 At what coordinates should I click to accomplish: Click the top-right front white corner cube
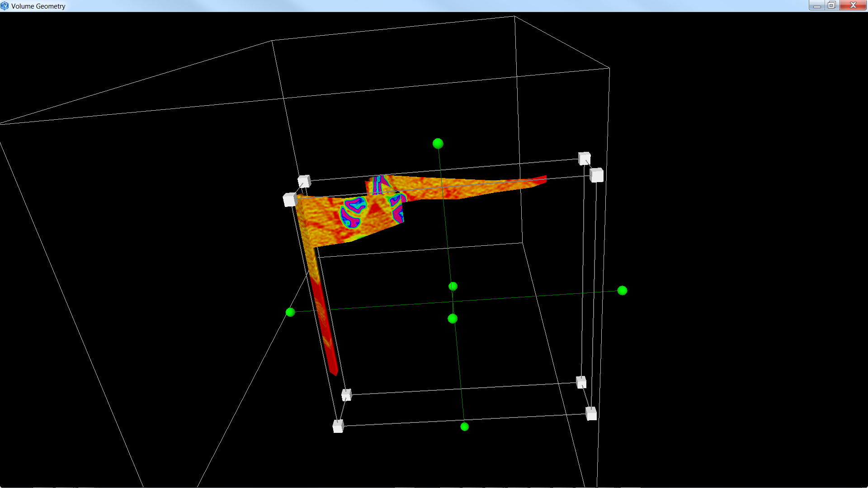(x=596, y=175)
